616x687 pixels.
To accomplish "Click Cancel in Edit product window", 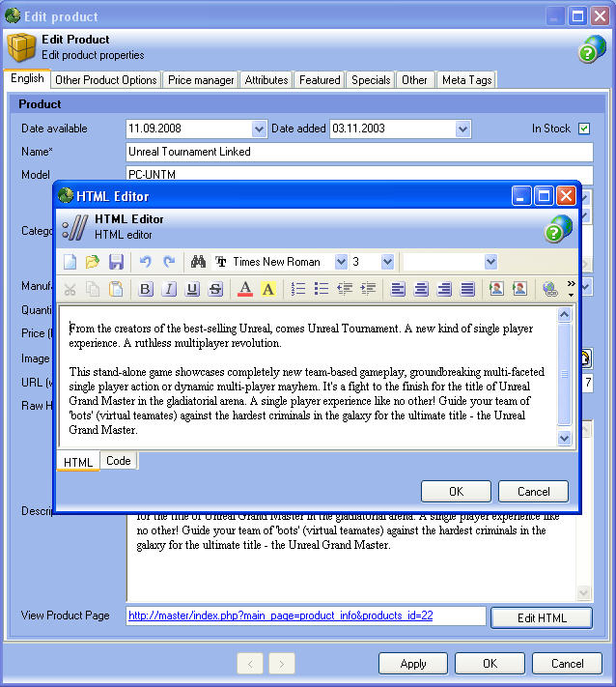I will pyautogui.click(x=567, y=664).
